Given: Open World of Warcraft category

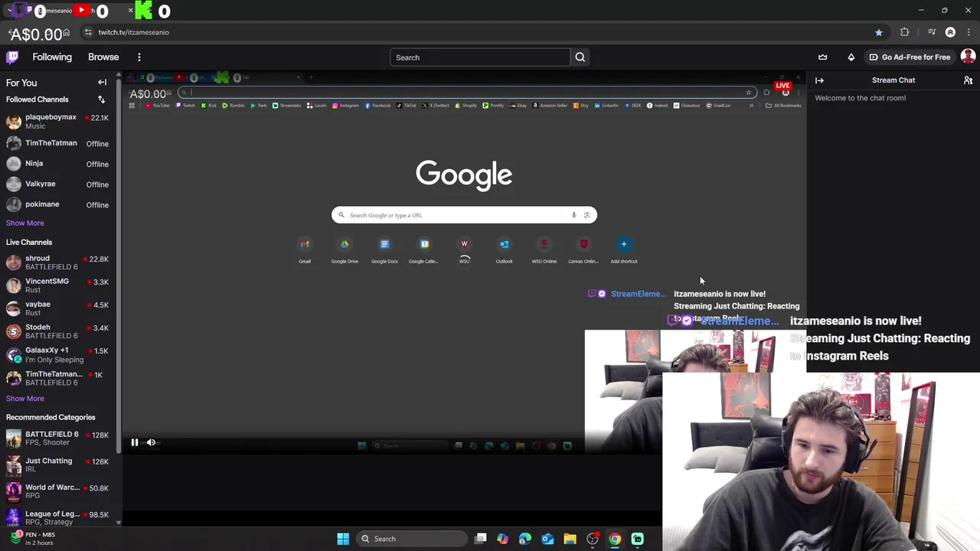Looking at the screenshot, I should coord(57,491).
